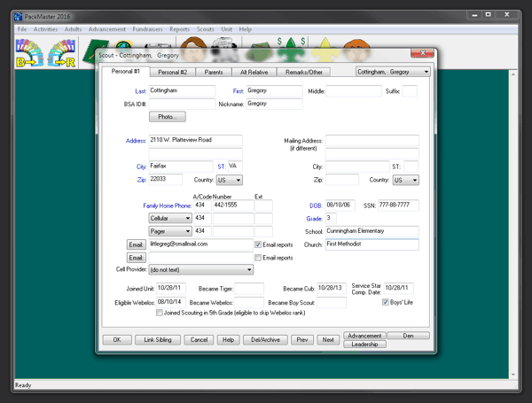532x403 pixels.
Task: Go to next scout with Next button
Action: point(328,339)
